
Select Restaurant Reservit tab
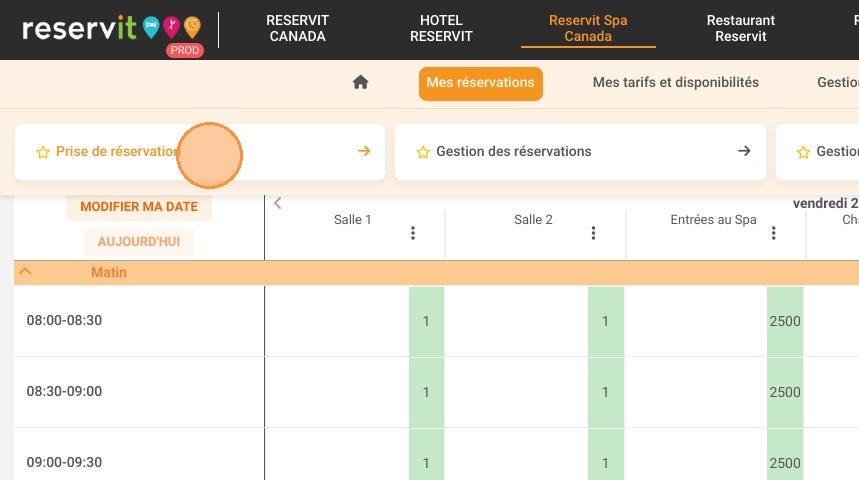pos(741,28)
